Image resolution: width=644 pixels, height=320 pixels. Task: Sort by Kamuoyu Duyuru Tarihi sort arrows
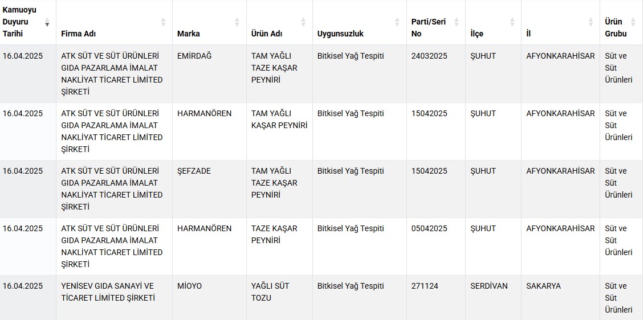tap(47, 22)
